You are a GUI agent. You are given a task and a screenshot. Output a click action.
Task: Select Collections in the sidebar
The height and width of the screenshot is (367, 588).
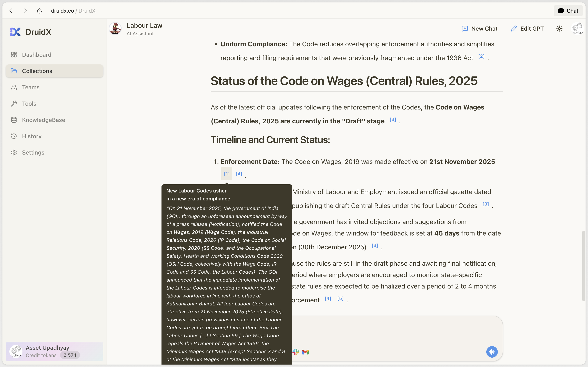point(37,71)
